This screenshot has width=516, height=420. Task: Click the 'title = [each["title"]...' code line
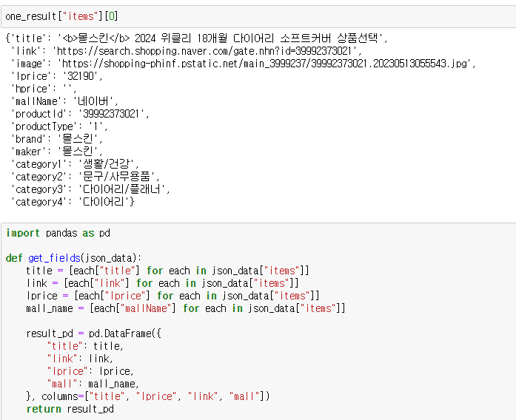[168, 271]
